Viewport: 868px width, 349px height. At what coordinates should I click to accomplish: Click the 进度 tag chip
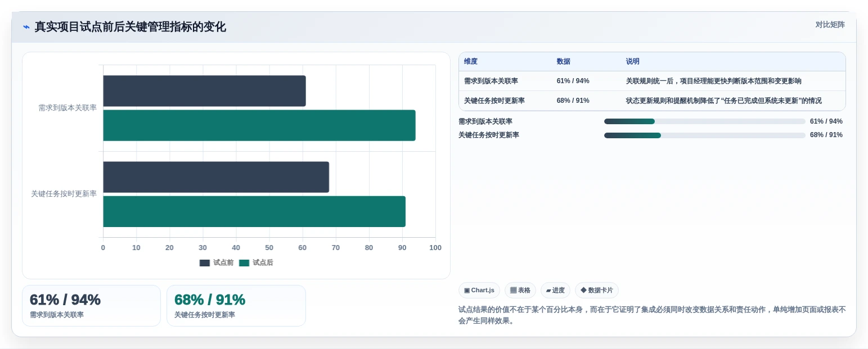[x=555, y=291]
